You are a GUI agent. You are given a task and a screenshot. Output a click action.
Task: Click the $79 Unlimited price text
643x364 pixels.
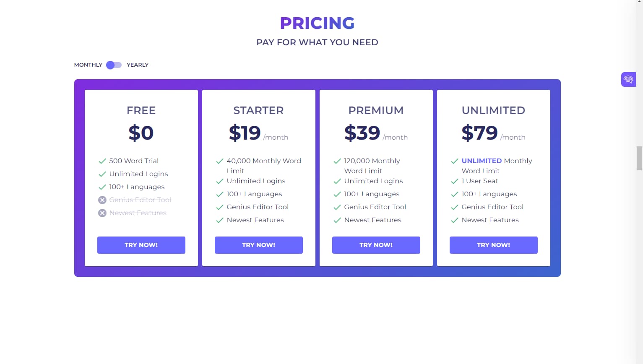point(479,133)
